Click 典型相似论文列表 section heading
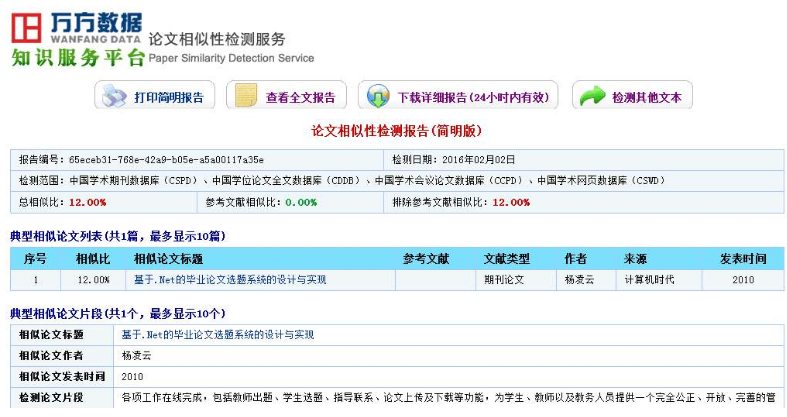 117,236
